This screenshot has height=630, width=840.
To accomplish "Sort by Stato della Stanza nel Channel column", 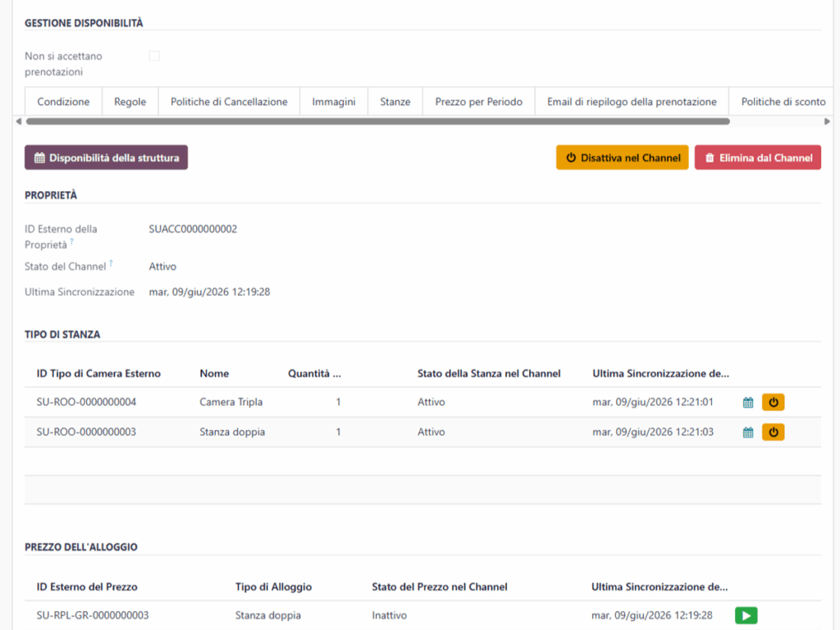I will tap(489, 373).
